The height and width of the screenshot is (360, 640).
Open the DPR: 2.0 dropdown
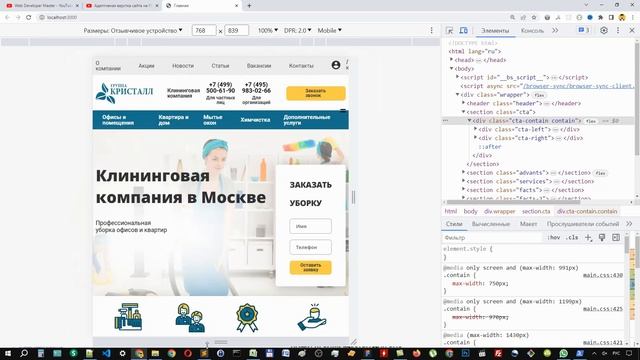tap(298, 31)
